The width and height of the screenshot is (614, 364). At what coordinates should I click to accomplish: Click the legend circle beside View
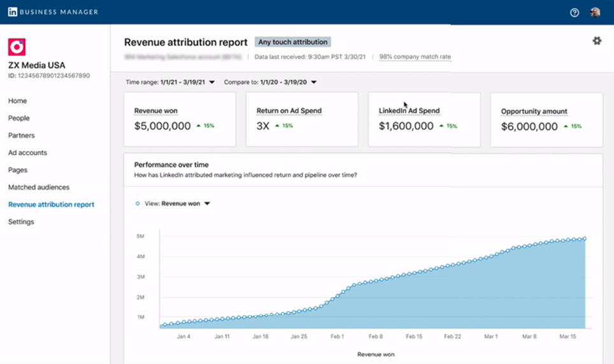click(x=138, y=204)
